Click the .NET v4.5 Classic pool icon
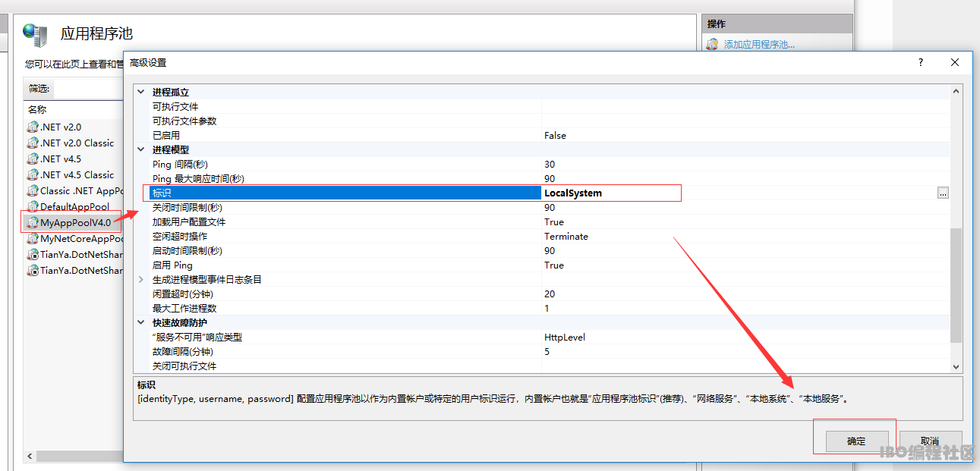Viewport: 980px width, 471px height. coord(33,175)
